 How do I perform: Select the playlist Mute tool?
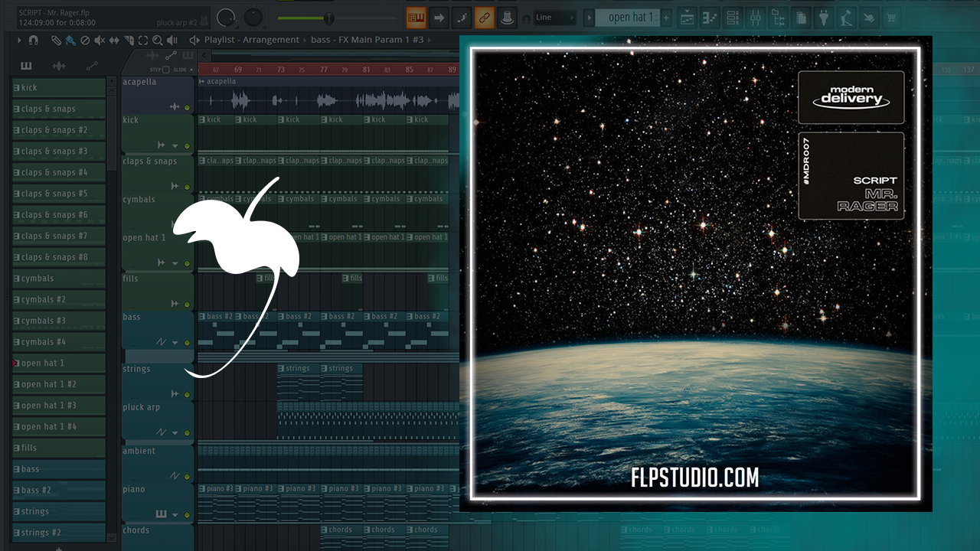[x=100, y=40]
